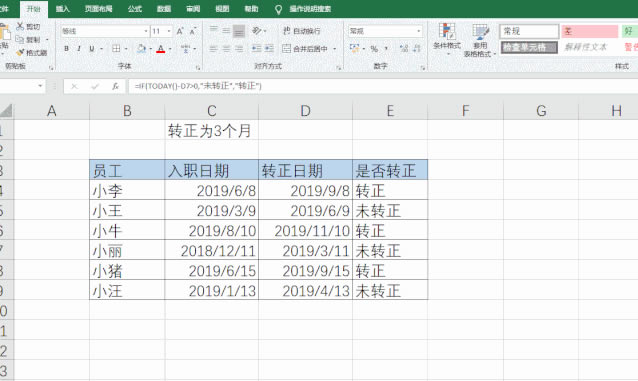Switch to the View (视图) tab
Image resolution: width=638 pixels, height=381 pixels.
222,9
